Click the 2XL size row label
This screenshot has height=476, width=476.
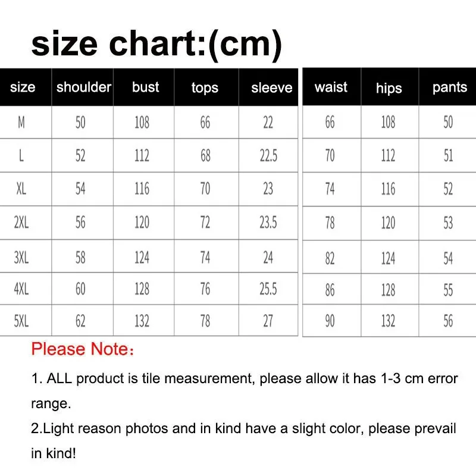(21, 223)
